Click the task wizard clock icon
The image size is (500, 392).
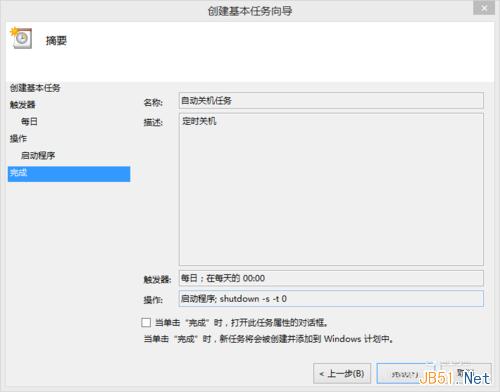click(x=21, y=38)
